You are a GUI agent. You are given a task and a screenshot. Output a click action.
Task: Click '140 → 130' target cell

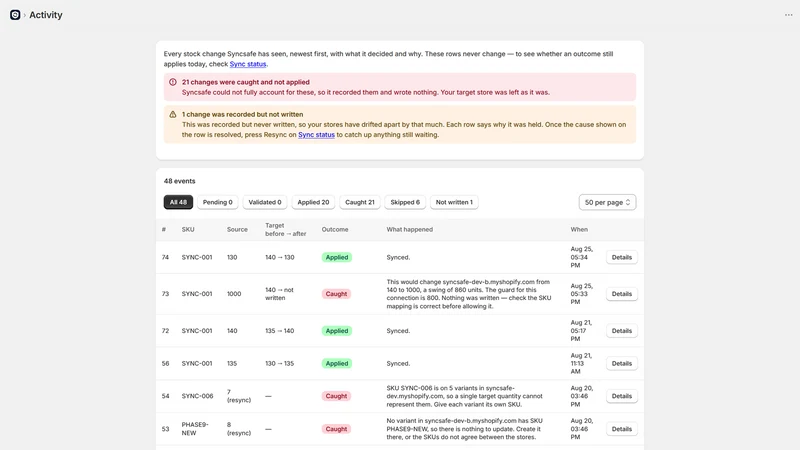tap(280, 257)
